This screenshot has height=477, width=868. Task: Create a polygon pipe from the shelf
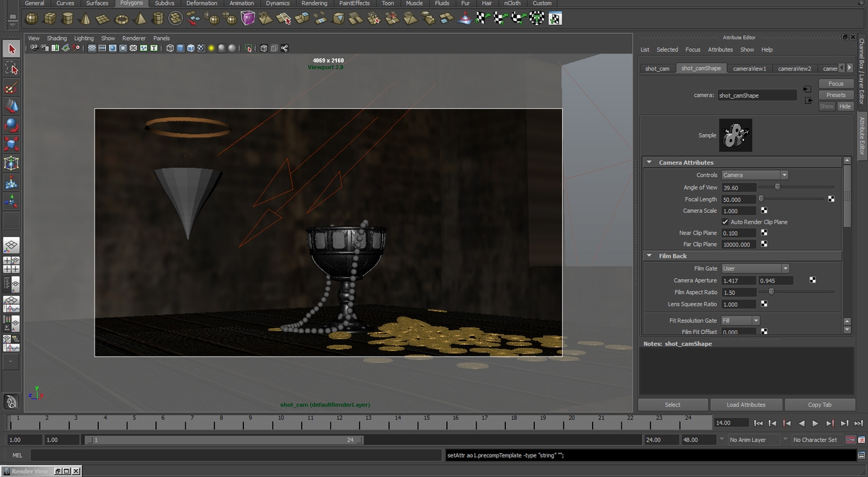158,18
